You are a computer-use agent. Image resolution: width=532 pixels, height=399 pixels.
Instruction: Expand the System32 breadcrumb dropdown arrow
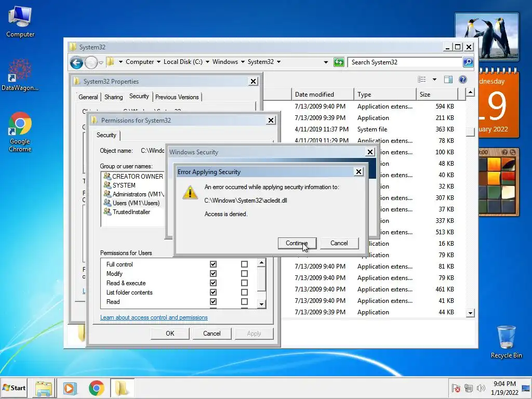tap(278, 62)
